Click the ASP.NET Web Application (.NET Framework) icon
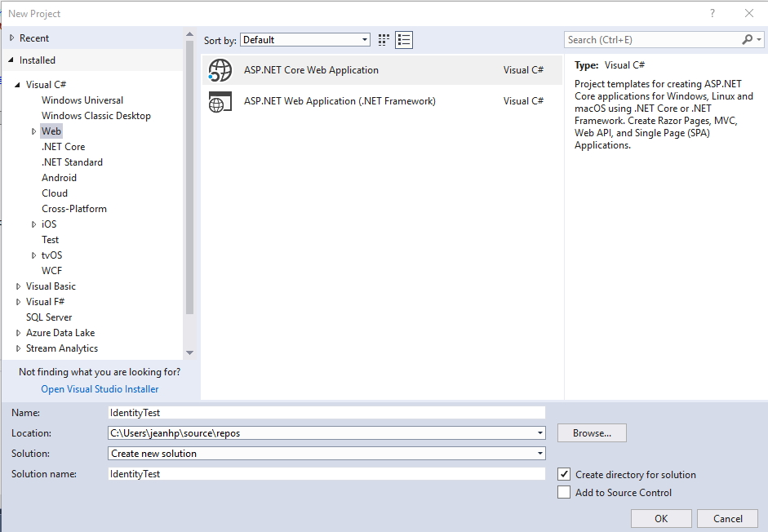This screenshot has width=768, height=532. click(220, 101)
